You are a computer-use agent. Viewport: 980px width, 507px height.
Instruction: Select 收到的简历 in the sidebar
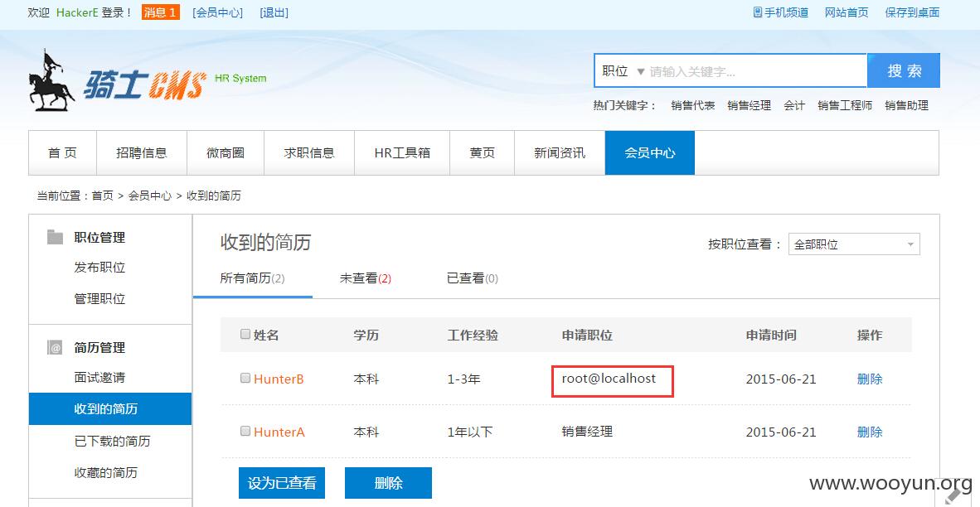point(110,409)
